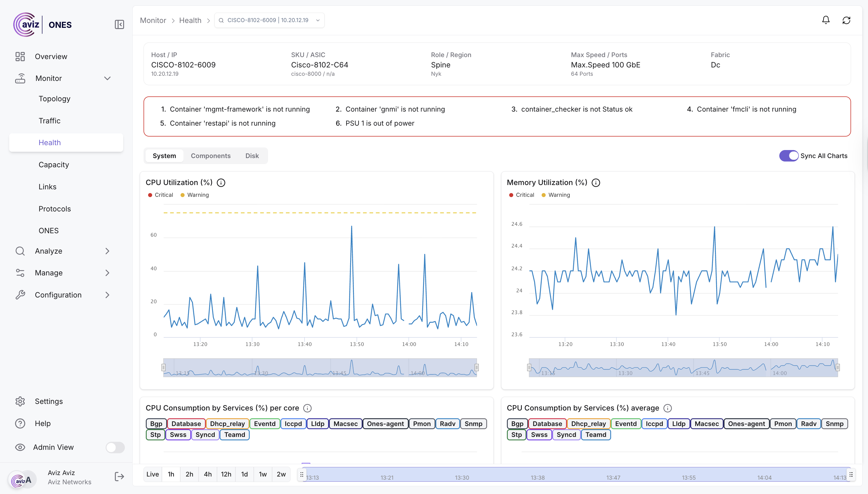
Task: Select the 12h time range button
Action: point(226,474)
